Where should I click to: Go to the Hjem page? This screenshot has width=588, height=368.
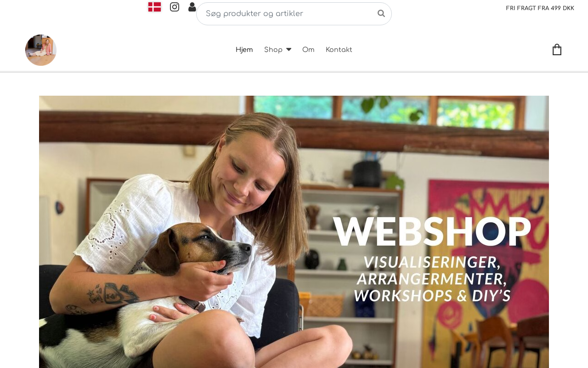pos(244,50)
